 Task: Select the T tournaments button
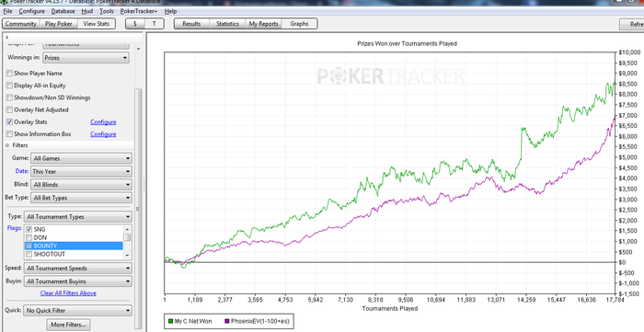tap(154, 24)
